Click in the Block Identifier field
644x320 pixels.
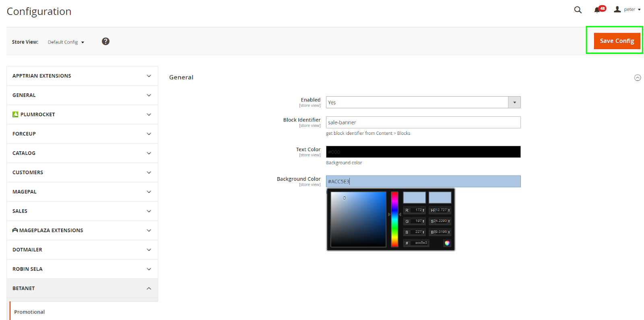pyautogui.click(x=423, y=122)
